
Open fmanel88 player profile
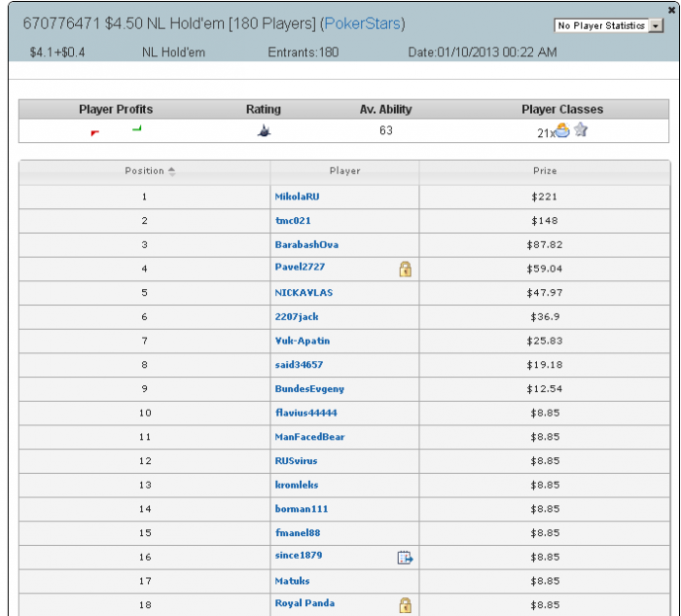pos(298,532)
